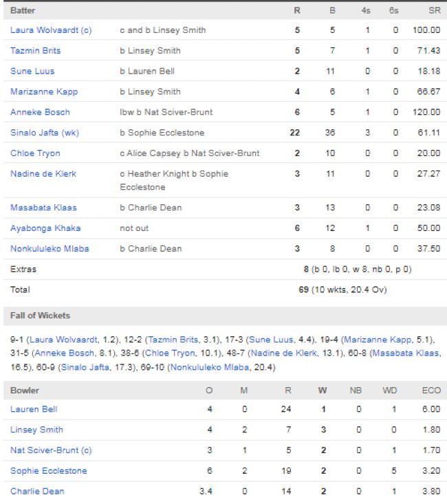This screenshot has width=447, height=504.
Task: Click the Chloe Tryon batter link
Action: (x=35, y=153)
